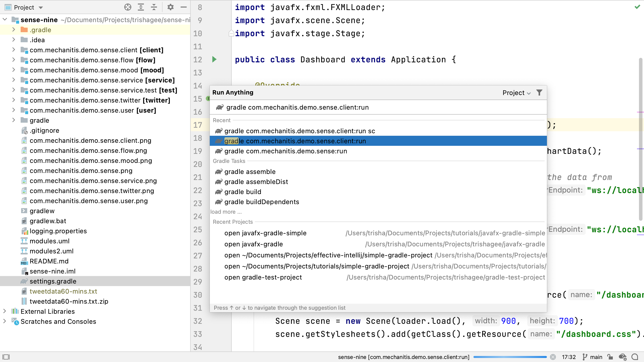Expand the .idea folder
Viewport: 644px width, 362px height.
pyautogui.click(x=14, y=39)
